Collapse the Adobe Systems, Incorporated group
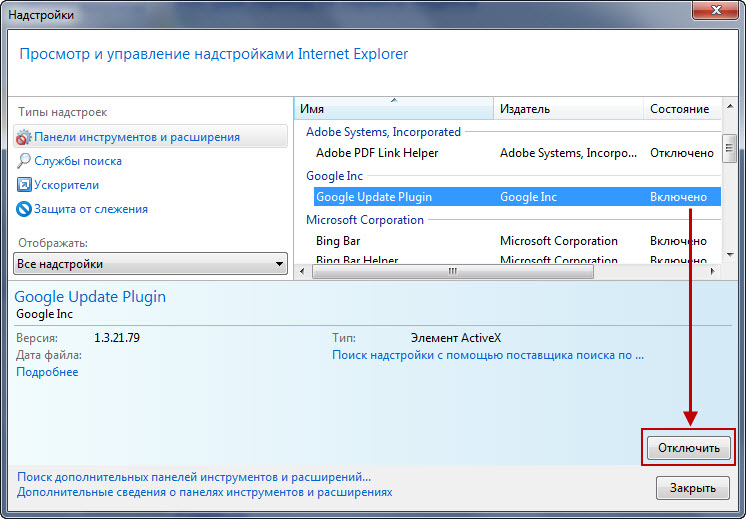This screenshot has height=519, width=746. (x=383, y=132)
